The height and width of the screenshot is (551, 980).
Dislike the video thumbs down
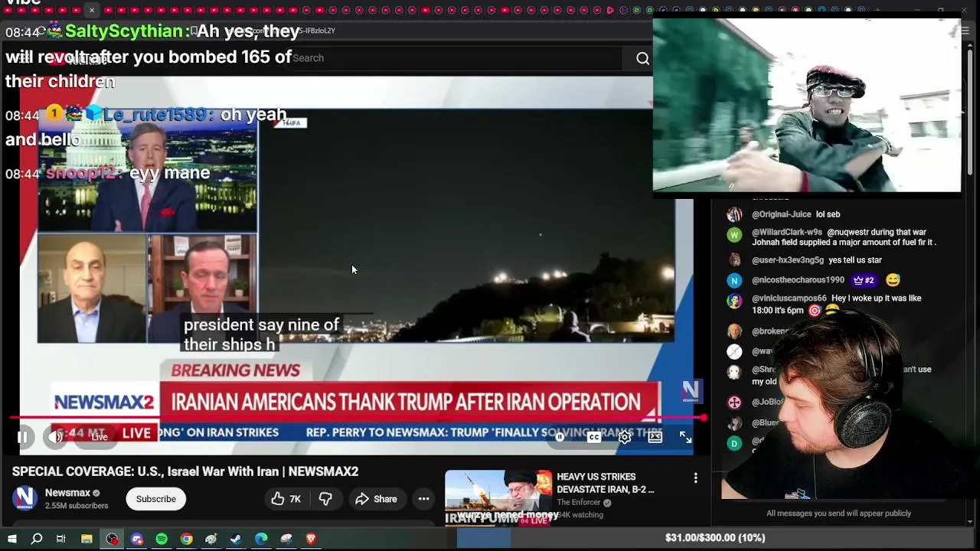[325, 499]
